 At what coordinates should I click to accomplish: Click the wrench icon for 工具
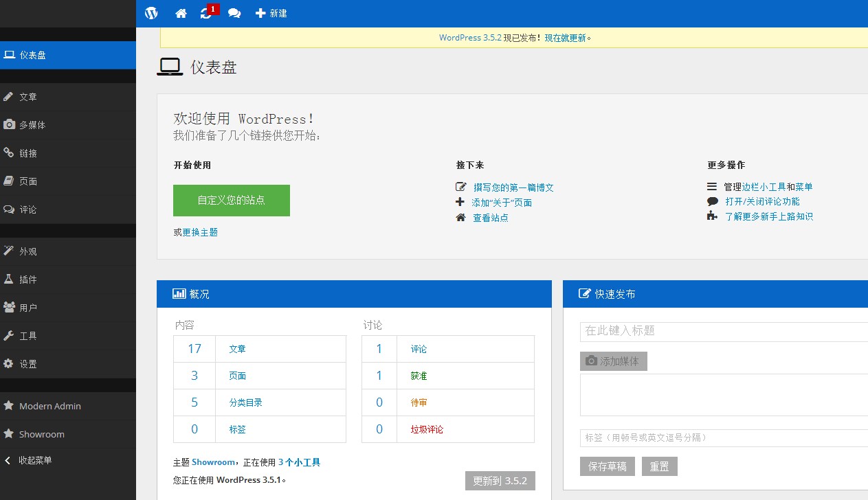10,335
